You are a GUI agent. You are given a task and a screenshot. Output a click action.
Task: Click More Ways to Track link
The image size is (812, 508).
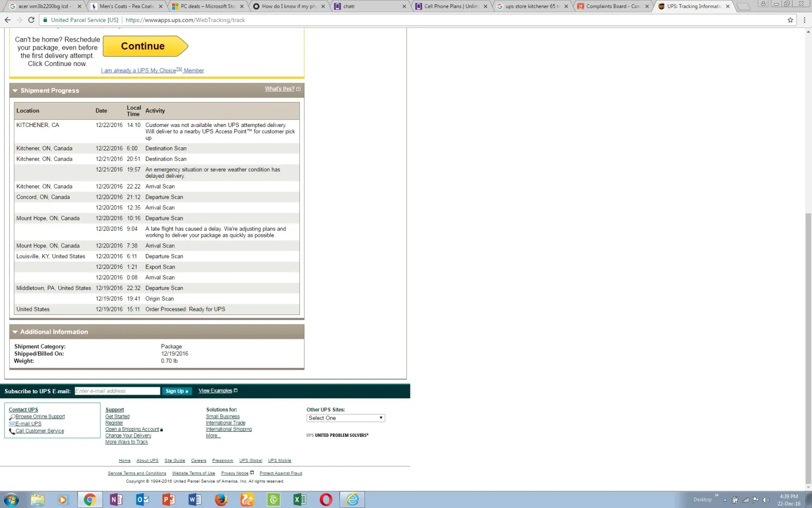[127, 442]
